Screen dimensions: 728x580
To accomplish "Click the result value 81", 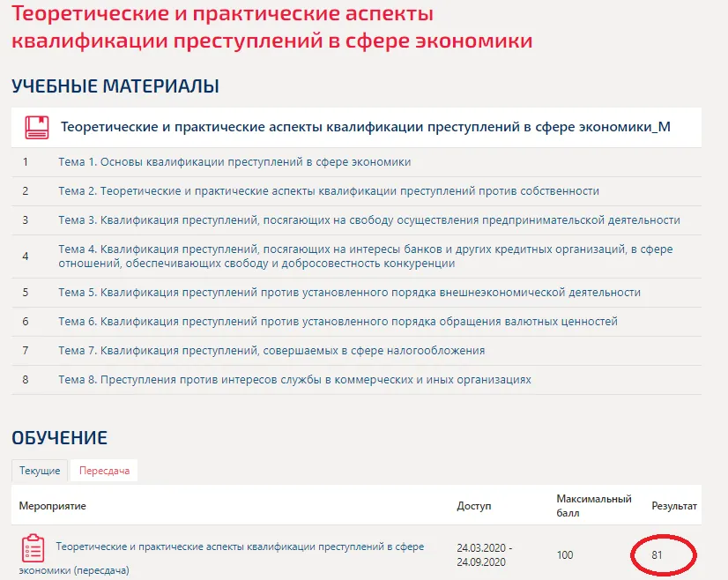I will click(x=657, y=555).
